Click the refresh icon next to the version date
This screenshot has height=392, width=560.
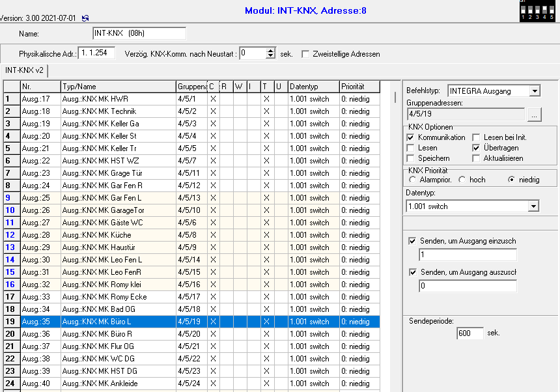click(x=86, y=18)
